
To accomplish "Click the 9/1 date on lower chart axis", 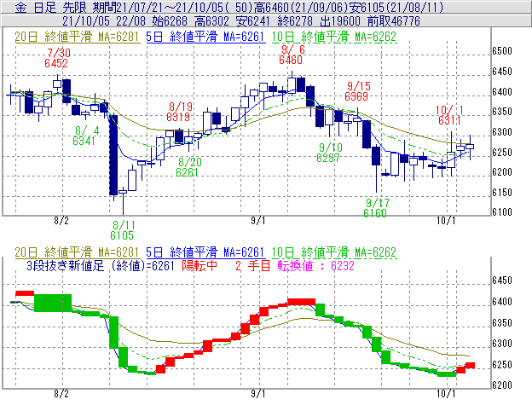I will 258,394.
